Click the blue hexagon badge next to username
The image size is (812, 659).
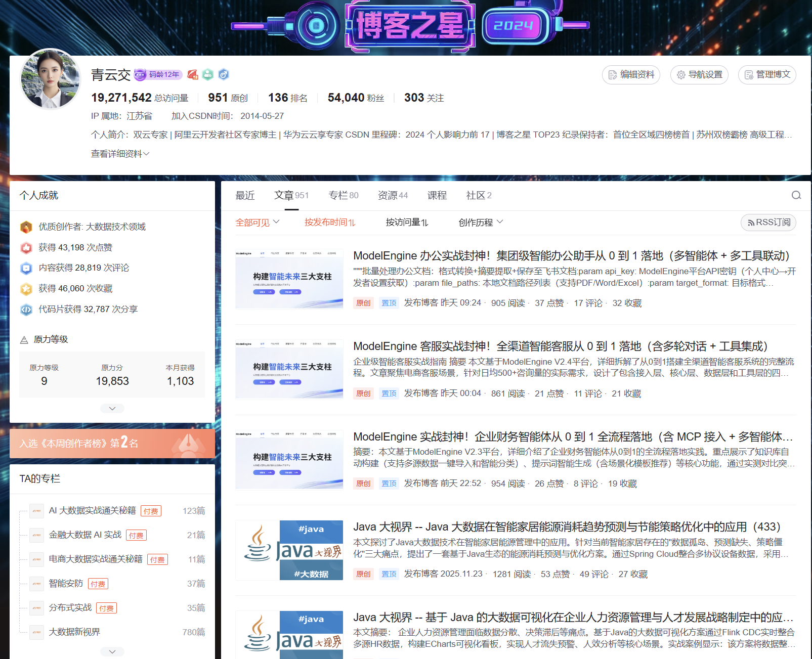point(224,74)
